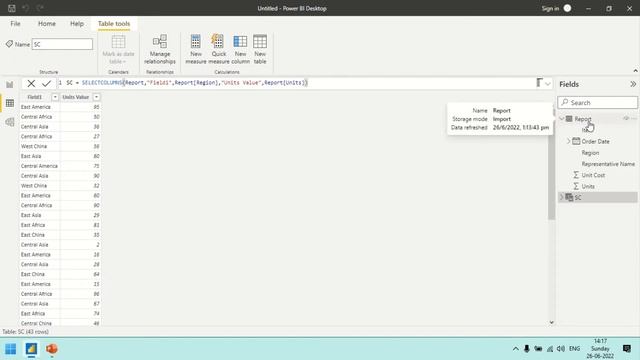Open the notification center icon

coord(627,349)
